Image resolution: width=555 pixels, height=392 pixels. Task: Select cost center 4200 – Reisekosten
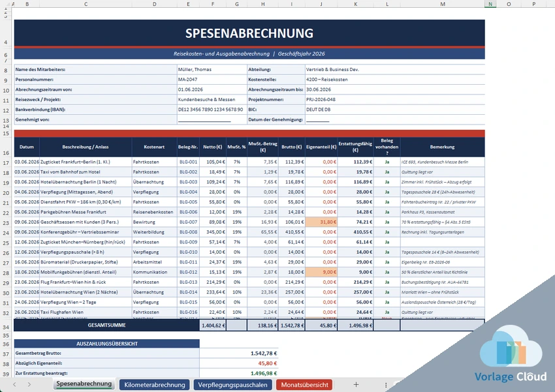click(394, 80)
